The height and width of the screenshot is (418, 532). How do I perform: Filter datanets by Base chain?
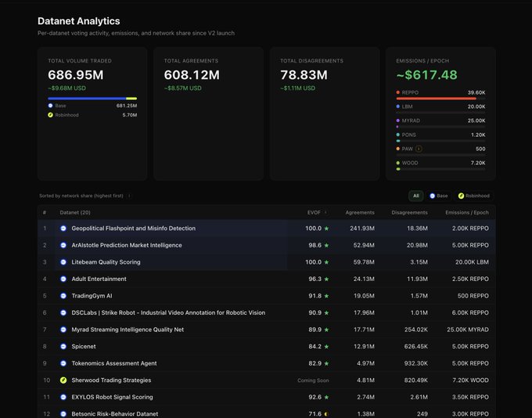click(438, 196)
